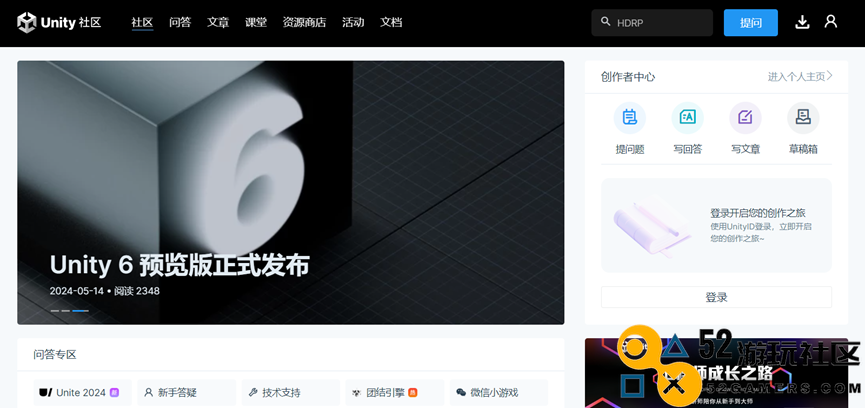Screen dimensions: 865x408
Task: Click the 团结引擎 category icon
Action: point(356,393)
